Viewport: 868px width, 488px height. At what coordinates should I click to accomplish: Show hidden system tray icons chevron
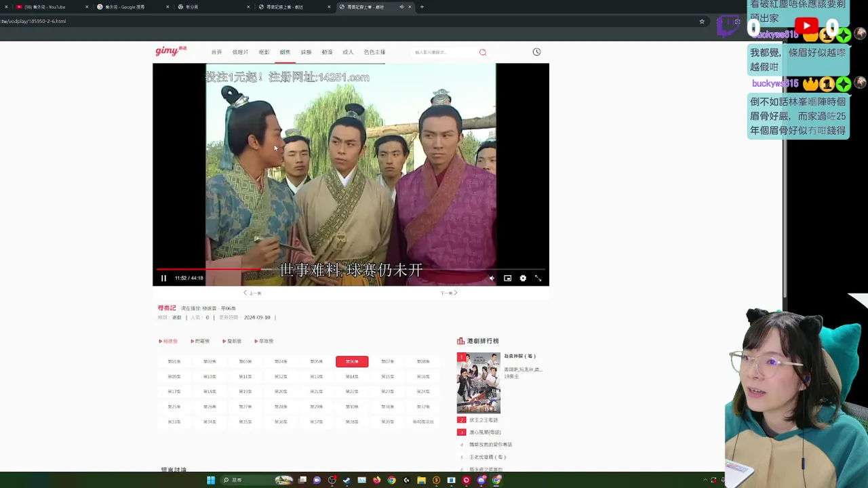tap(705, 480)
